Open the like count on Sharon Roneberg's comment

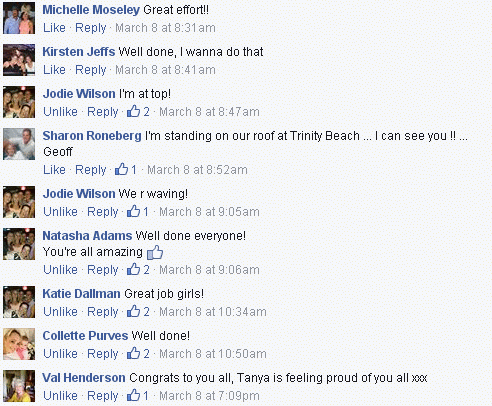[126, 169]
